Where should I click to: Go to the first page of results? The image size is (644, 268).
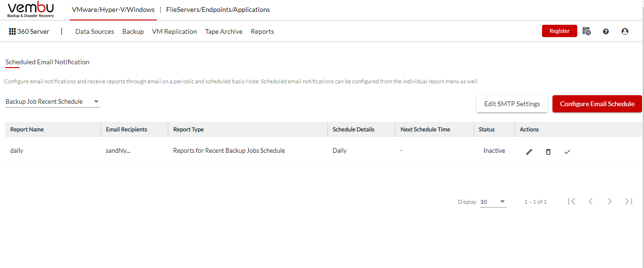click(572, 201)
